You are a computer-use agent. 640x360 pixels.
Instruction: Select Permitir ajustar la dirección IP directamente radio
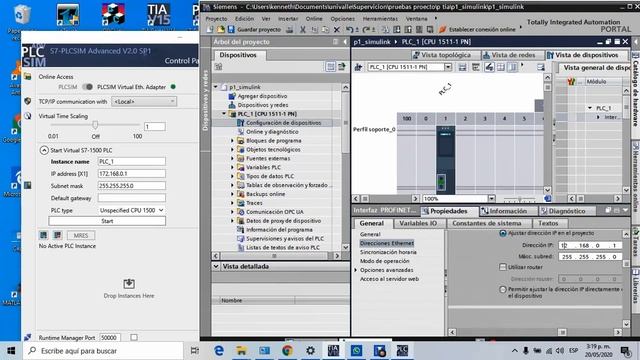[x=503, y=289]
